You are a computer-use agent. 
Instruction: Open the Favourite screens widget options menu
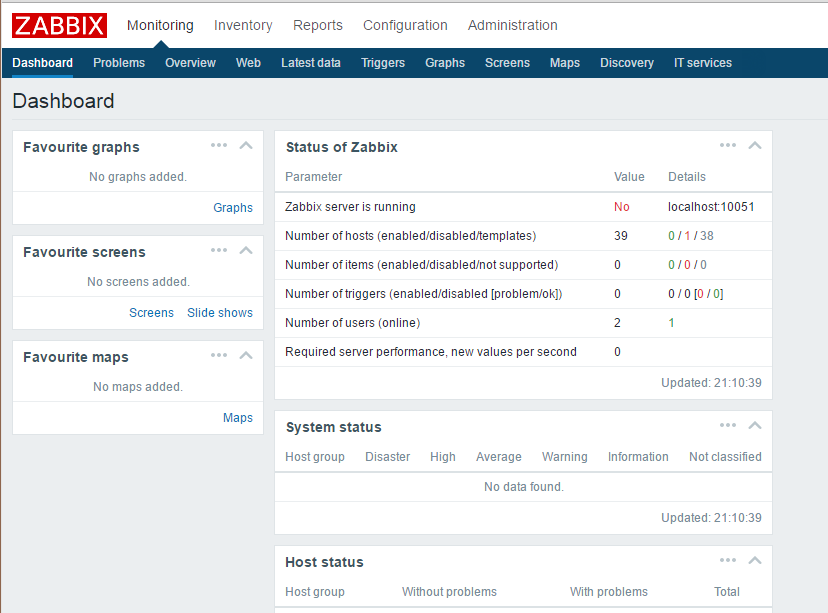pyautogui.click(x=219, y=250)
